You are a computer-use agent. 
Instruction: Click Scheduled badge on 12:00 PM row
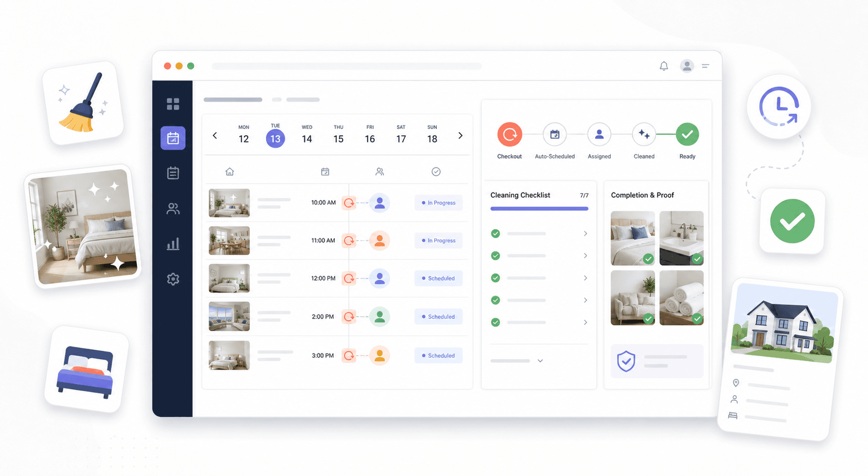(x=438, y=278)
